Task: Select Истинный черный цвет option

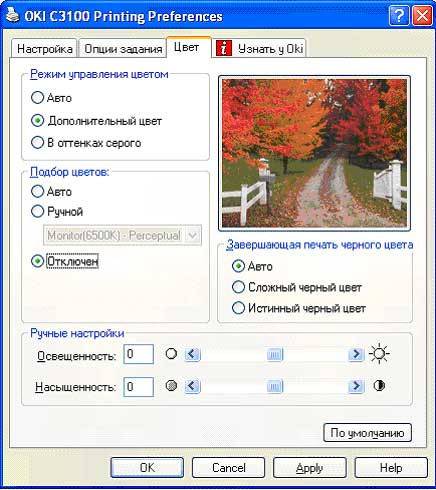Action: coord(299,308)
